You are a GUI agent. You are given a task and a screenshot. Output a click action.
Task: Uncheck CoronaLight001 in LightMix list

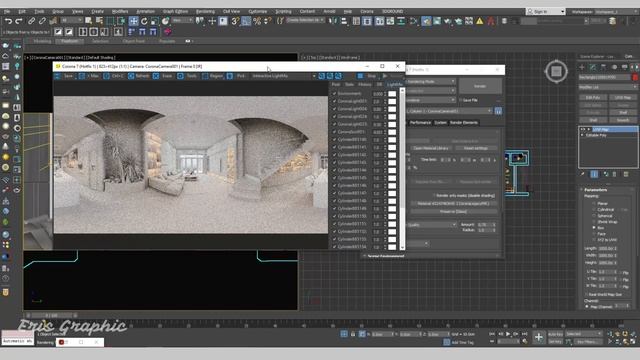(334, 101)
